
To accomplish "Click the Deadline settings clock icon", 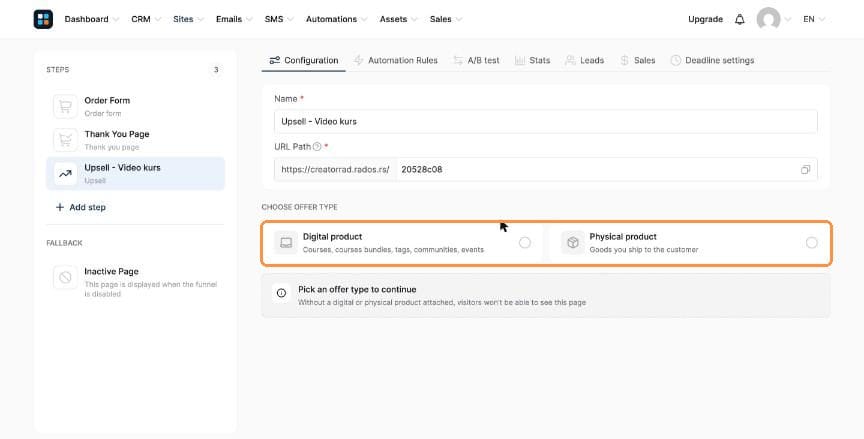I will pos(676,61).
